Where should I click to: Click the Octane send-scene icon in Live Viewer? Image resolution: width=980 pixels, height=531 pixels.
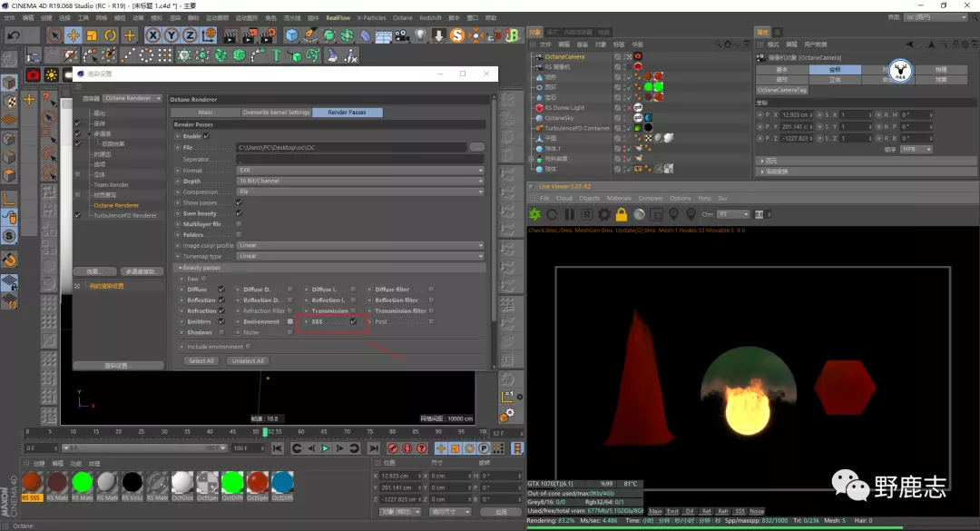coord(535,215)
